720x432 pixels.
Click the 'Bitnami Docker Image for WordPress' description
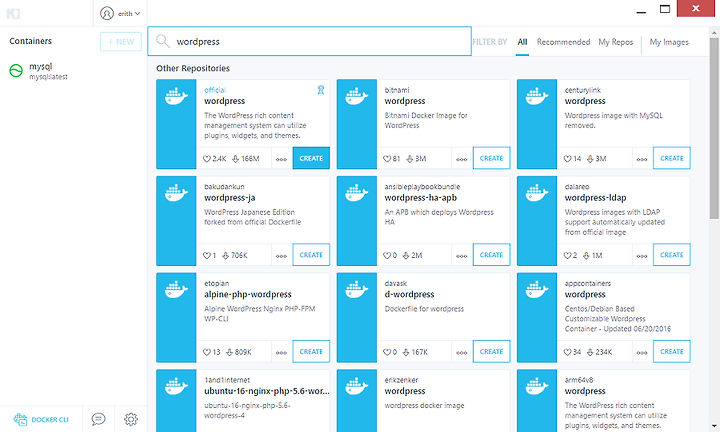(426, 120)
